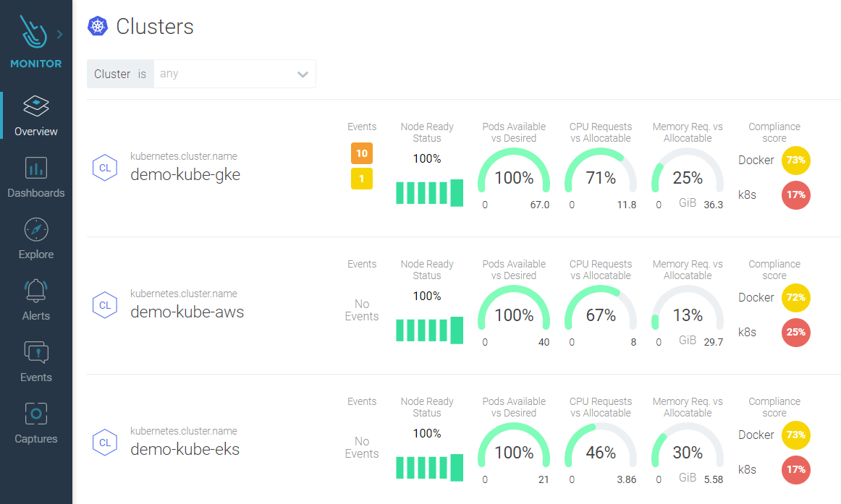
Task: Click the k8s 25% compliance badge
Action: point(795,333)
